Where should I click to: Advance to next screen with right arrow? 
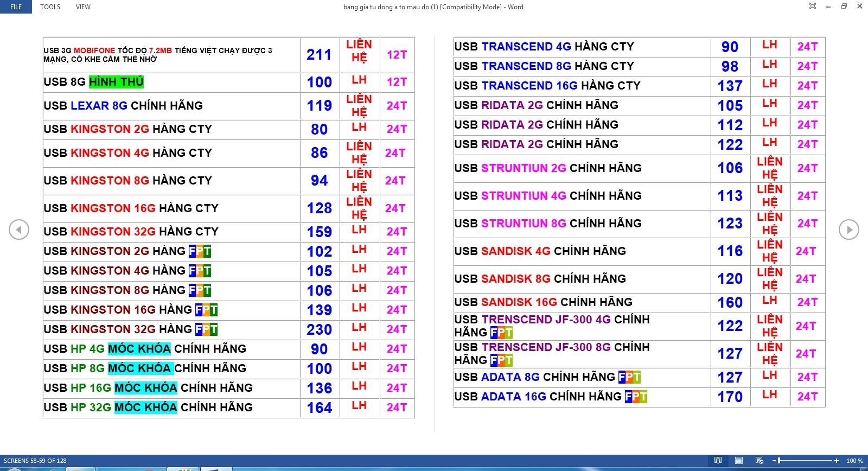pyautogui.click(x=848, y=230)
